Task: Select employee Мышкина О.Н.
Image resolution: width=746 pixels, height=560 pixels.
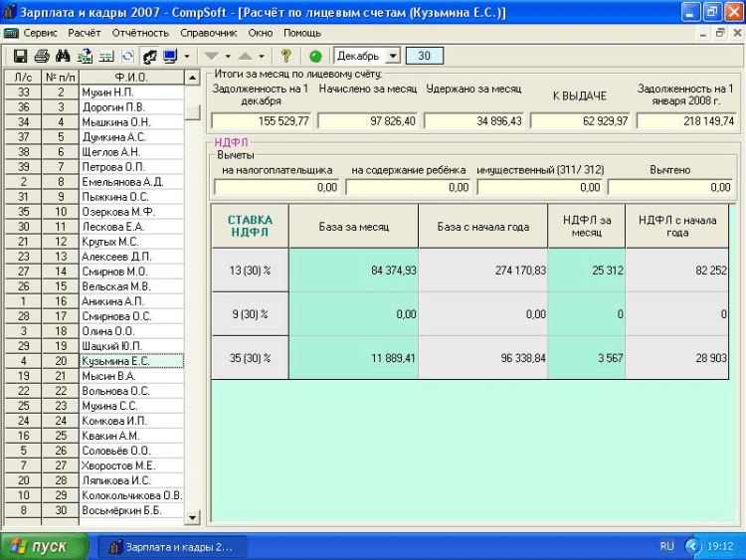Action: (131, 121)
